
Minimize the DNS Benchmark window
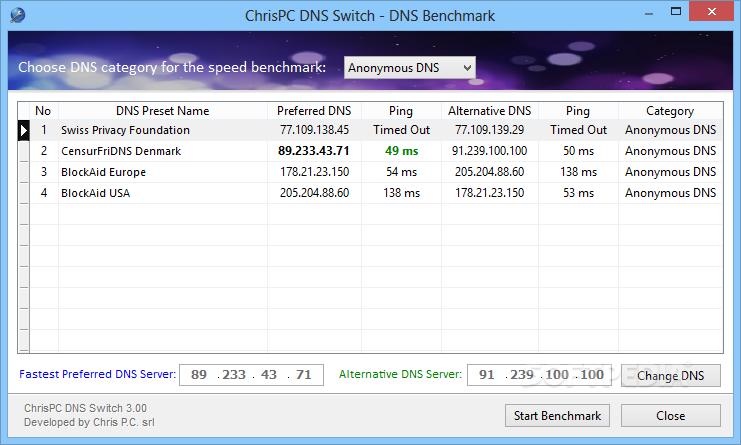pyautogui.click(x=649, y=13)
